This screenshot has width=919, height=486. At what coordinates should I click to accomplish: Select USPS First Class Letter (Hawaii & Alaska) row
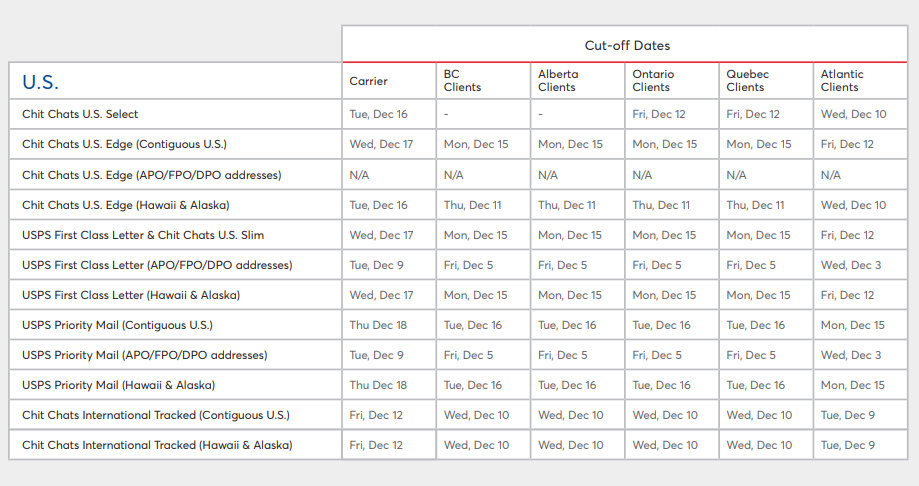[x=131, y=295]
